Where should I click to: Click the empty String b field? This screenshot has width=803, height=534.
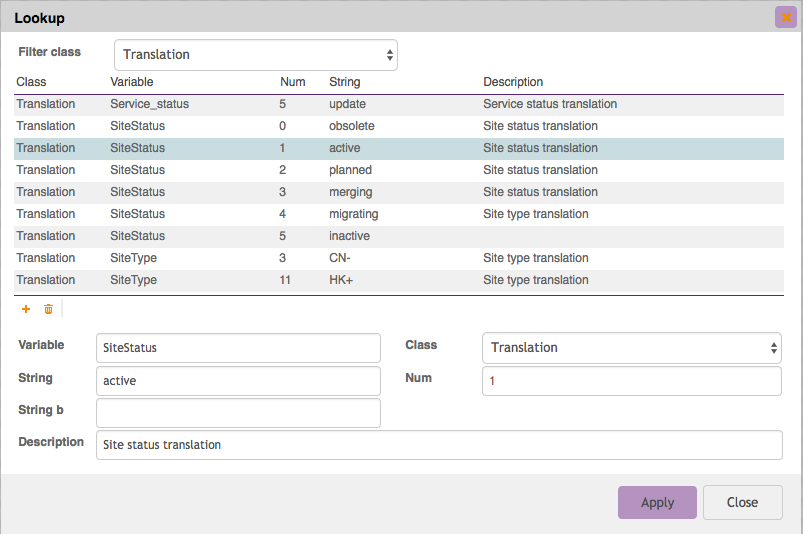pos(238,413)
